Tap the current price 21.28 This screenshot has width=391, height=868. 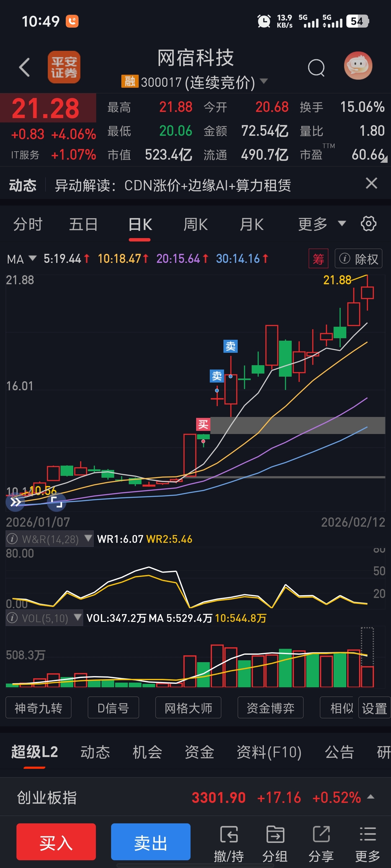(x=46, y=108)
